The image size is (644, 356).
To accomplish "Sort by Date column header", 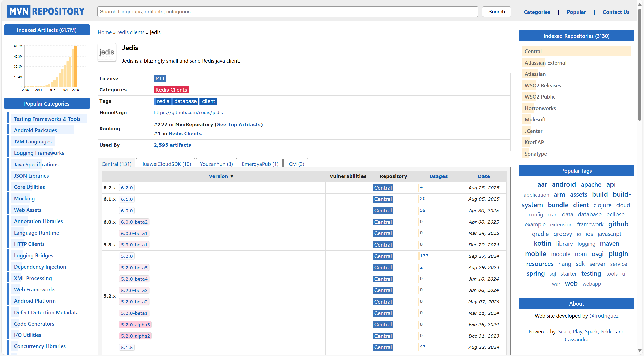I will 484,176.
